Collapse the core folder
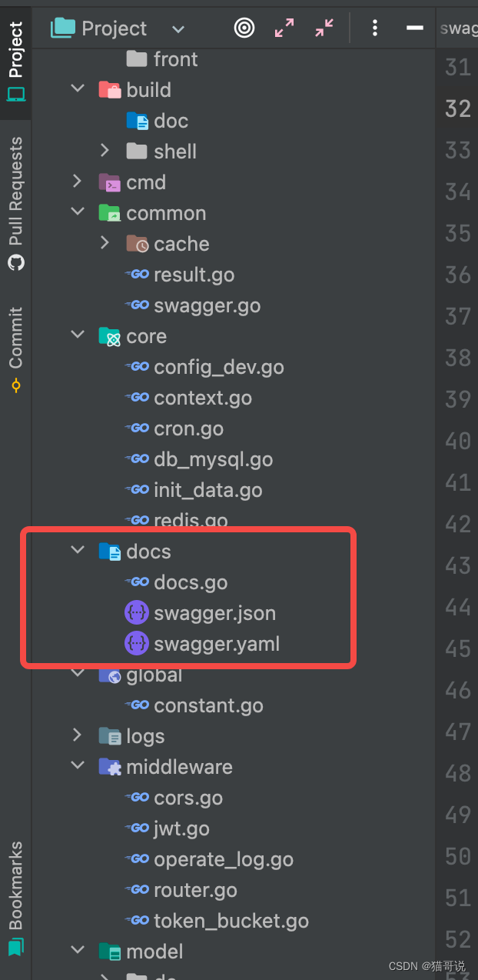478x980 pixels. coord(77,334)
